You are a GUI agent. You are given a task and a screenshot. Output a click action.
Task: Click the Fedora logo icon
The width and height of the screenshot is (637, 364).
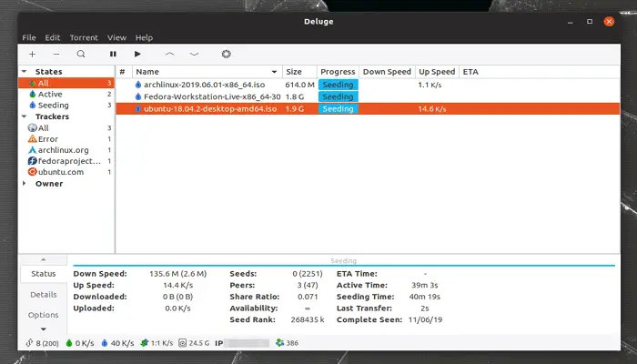point(33,161)
